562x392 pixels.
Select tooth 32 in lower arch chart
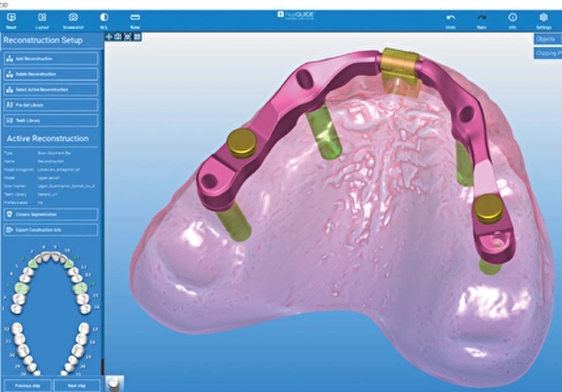coord(17,328)
